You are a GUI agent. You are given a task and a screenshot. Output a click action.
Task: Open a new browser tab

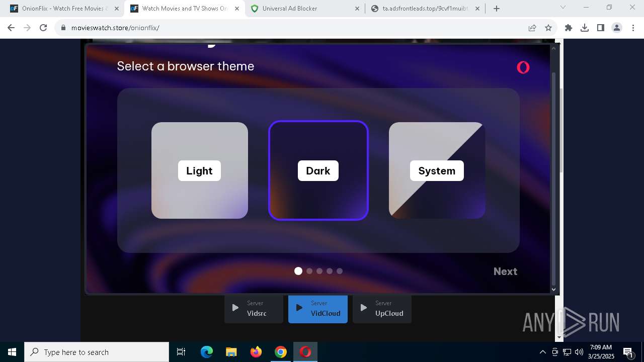coord(497,9)
